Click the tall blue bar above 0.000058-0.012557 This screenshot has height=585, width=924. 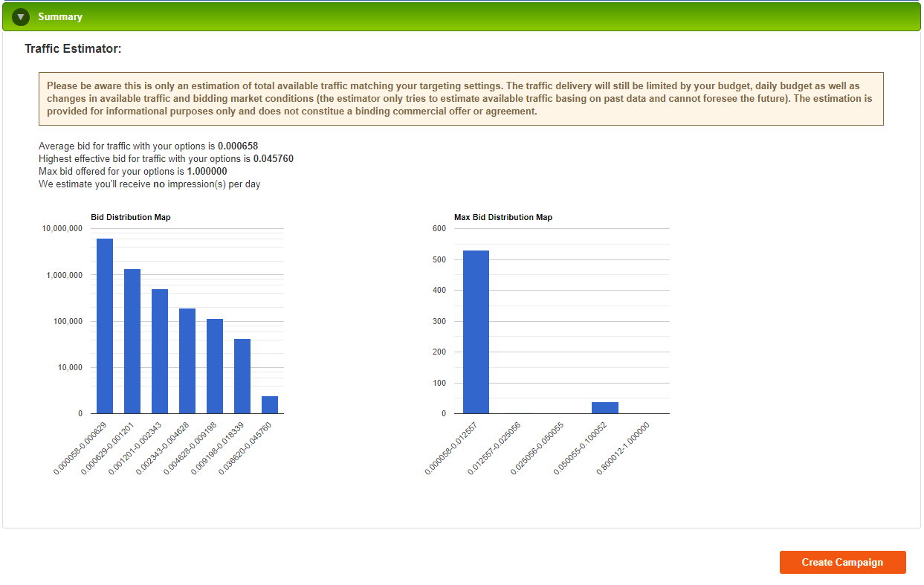pos(476,332)
